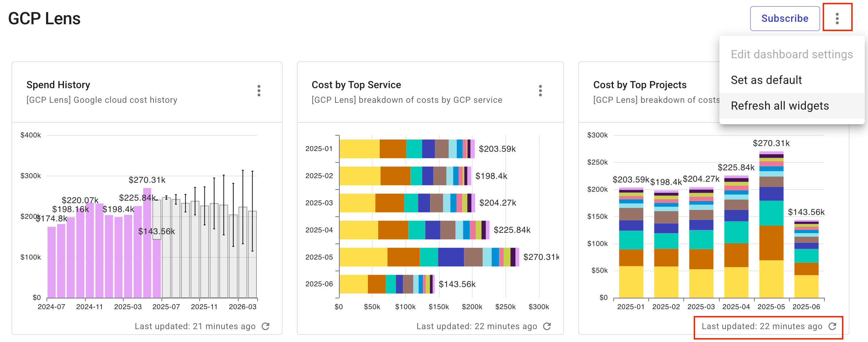Open Cost by Top Service widget menu
The image size is (868, 342).
tap(540, 91)
